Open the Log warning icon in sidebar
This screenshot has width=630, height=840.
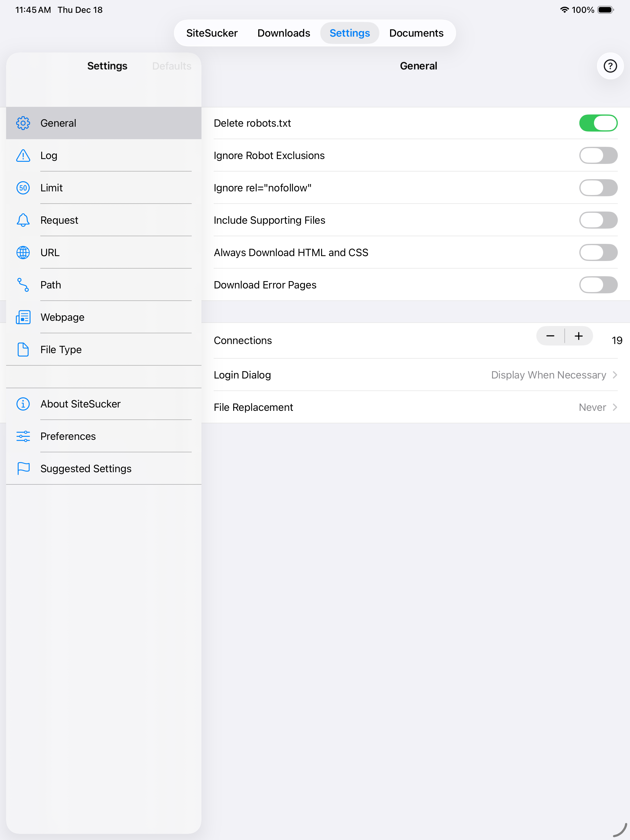click(x=23, y=155)
